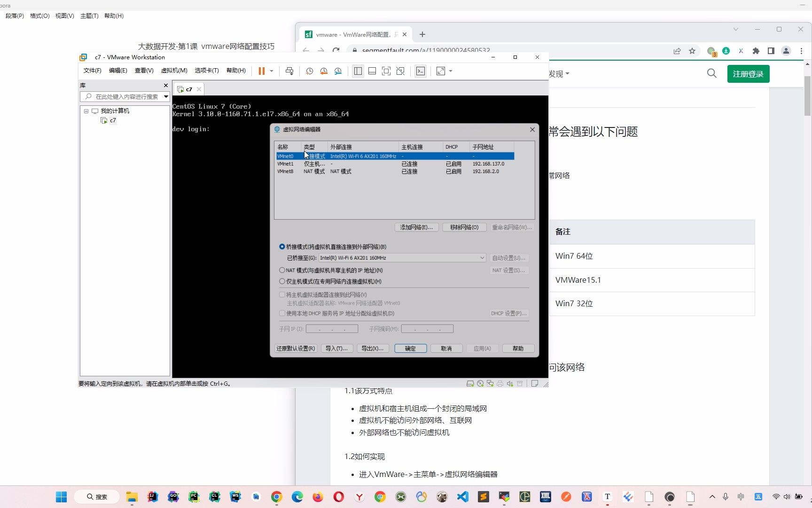Open the 帮助(H) menu in VMware

pyautogui.click(x=236, y=71)
